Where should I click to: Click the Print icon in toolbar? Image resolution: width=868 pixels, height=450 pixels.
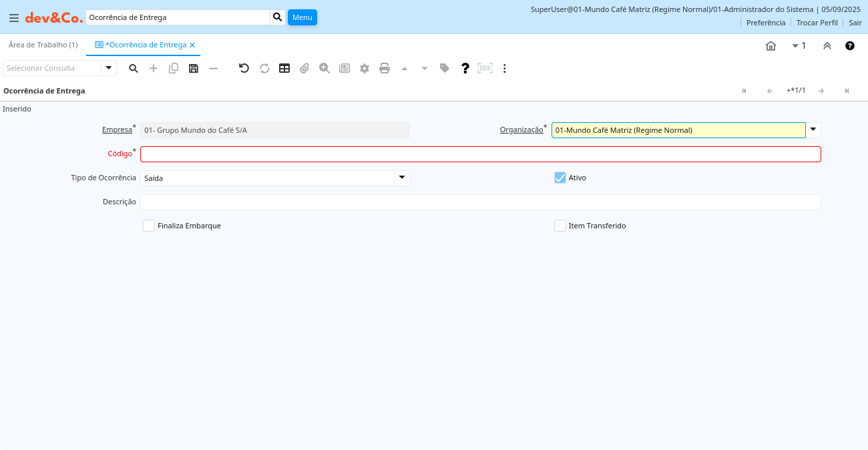point(385,68)
